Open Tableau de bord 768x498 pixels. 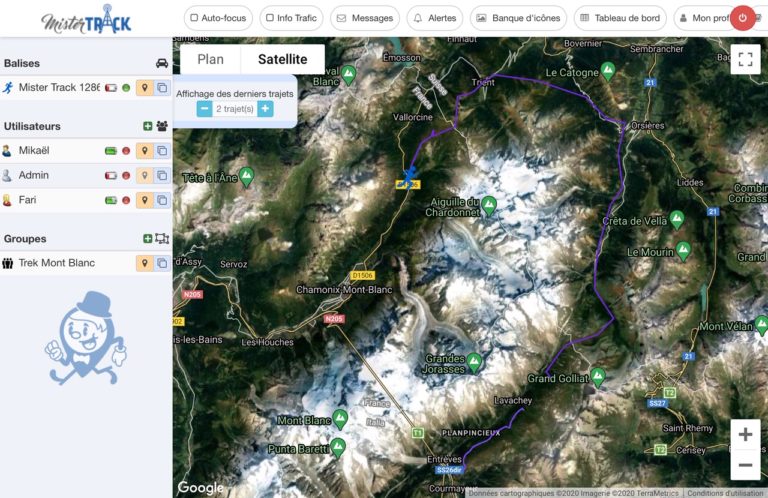coord(620,18)
